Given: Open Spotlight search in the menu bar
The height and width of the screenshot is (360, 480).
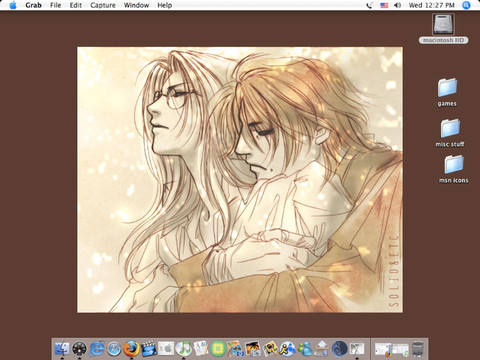Looking at the screenshot, I should (466, 5).
